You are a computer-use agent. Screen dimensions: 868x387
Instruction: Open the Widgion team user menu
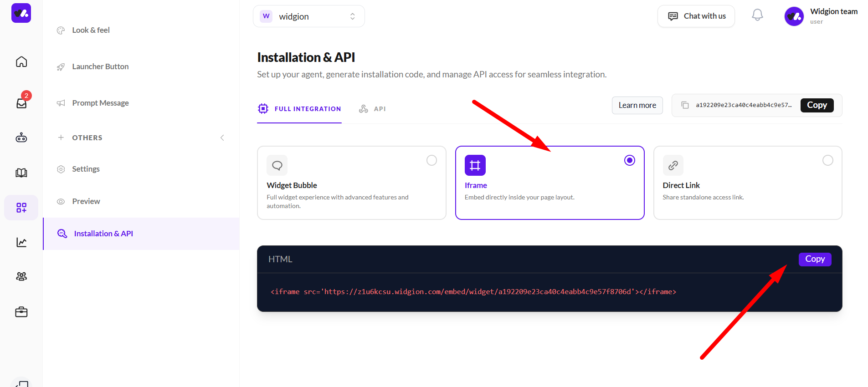821,16
